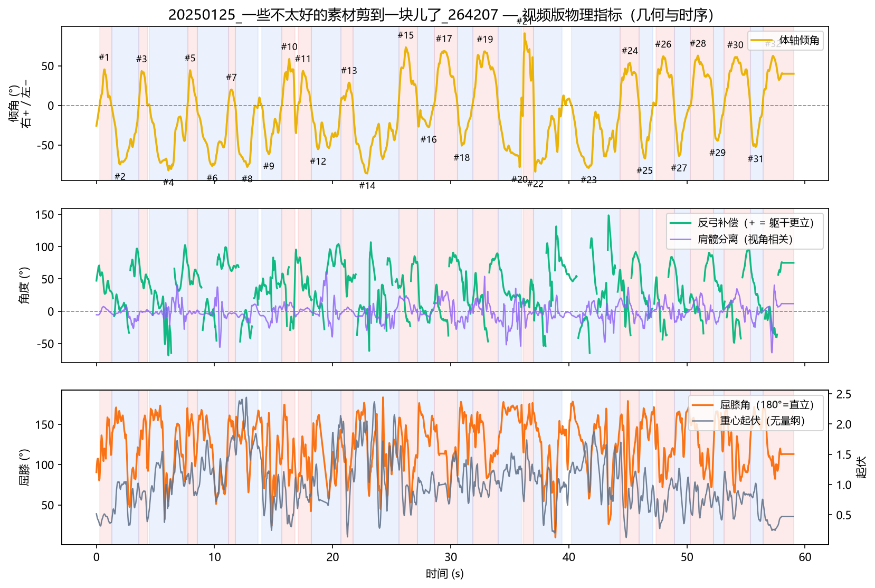
Task: Click the #14 trough annotation
Action: (x=367, y=185)
